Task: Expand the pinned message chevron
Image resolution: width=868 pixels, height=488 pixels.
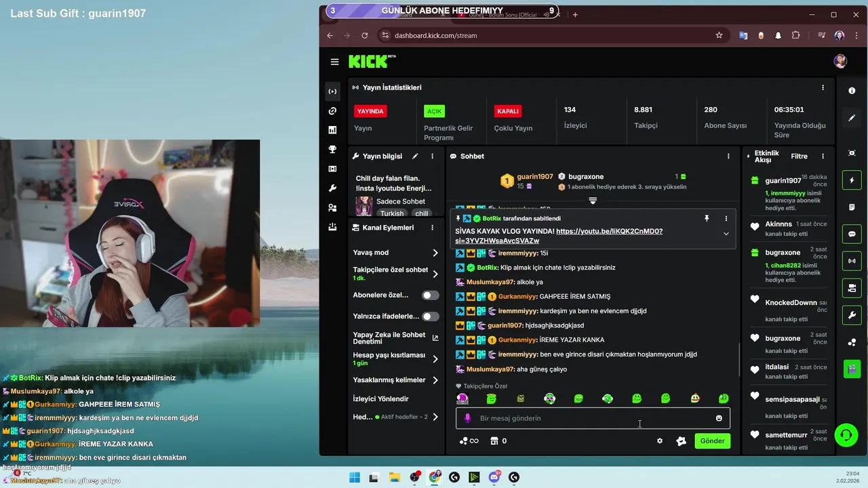Action: [x=726, y=234]
